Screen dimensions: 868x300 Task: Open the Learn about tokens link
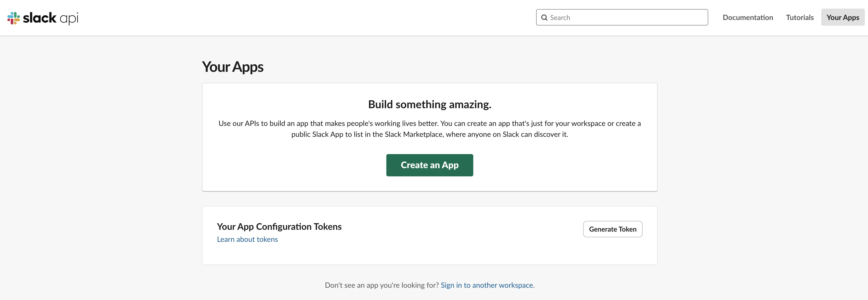247,239
